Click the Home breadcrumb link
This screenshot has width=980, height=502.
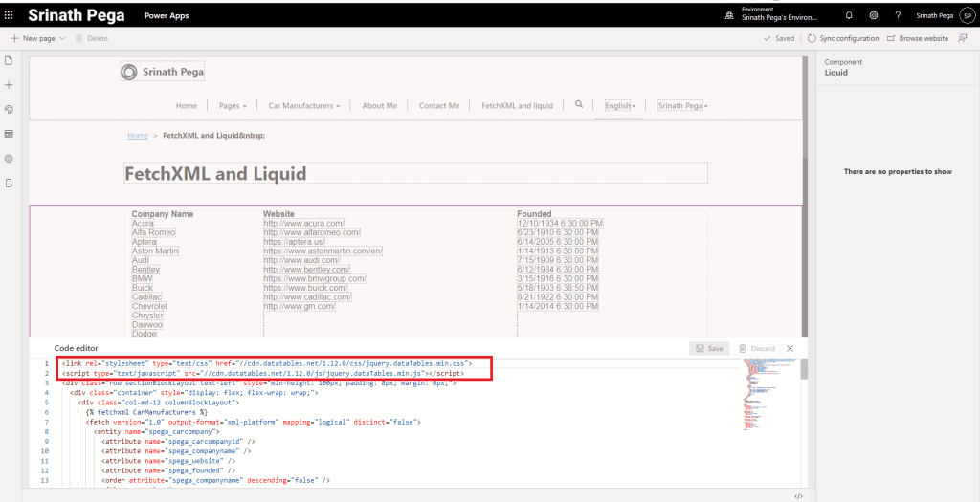[139, 136]
